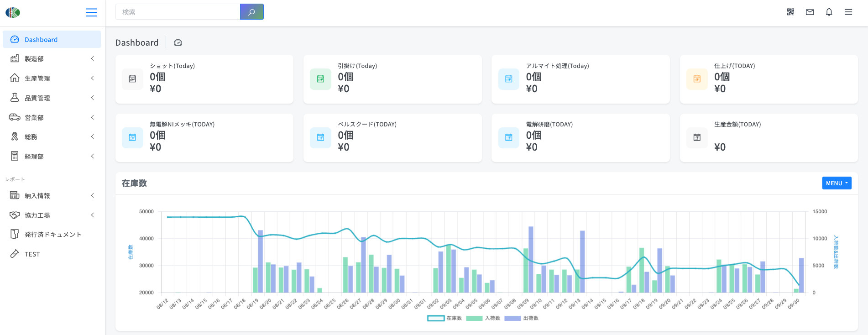868x335 pixels.
Task: Toggle 出荷数 legend swatch
Action: pos(512,318)
